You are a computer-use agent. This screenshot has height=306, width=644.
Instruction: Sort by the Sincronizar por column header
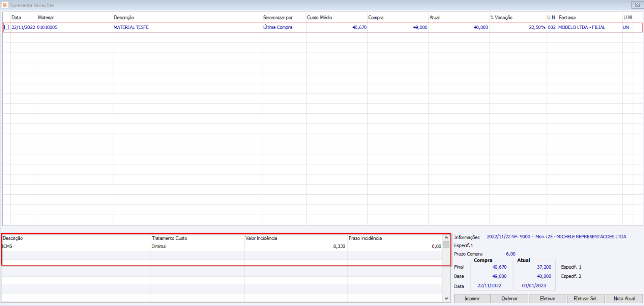pos(284,18)
